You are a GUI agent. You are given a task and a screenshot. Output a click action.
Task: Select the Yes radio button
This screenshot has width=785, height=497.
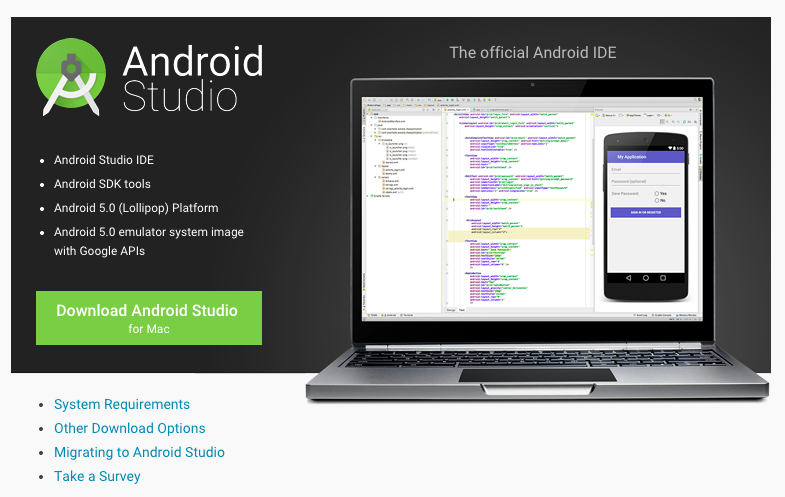tap(655, 193)
